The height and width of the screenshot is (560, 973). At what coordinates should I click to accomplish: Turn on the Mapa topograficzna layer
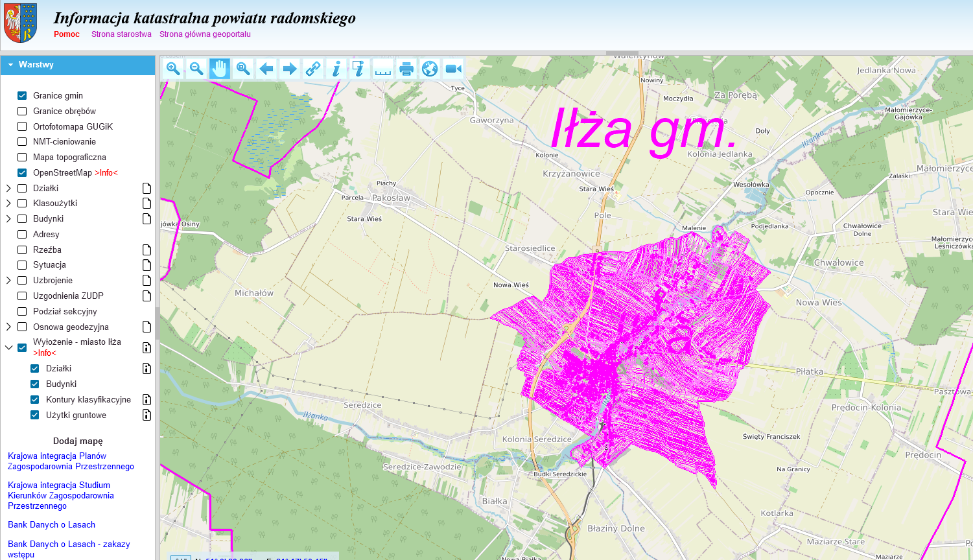(22, 157)
